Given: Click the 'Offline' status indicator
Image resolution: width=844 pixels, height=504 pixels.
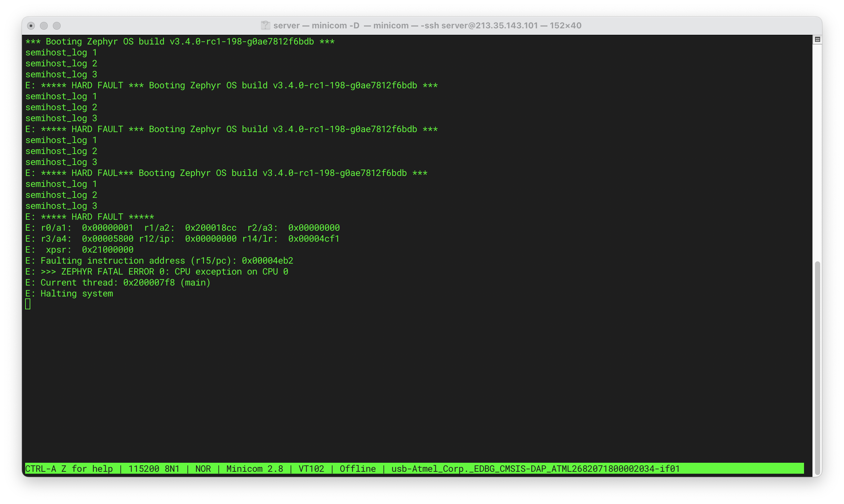Looking at the screenshot, I should coord(358,469).
